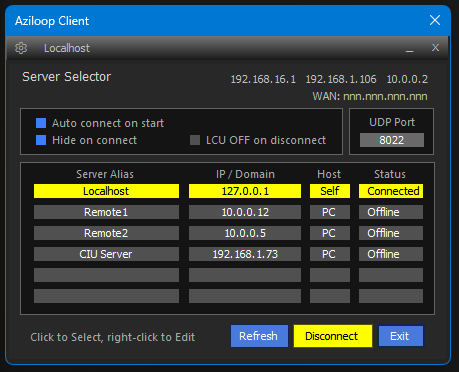The image size is (459, 372).
Task: Click the 10.0.0.5 IP cell
Action: click(x=245, y=233)
